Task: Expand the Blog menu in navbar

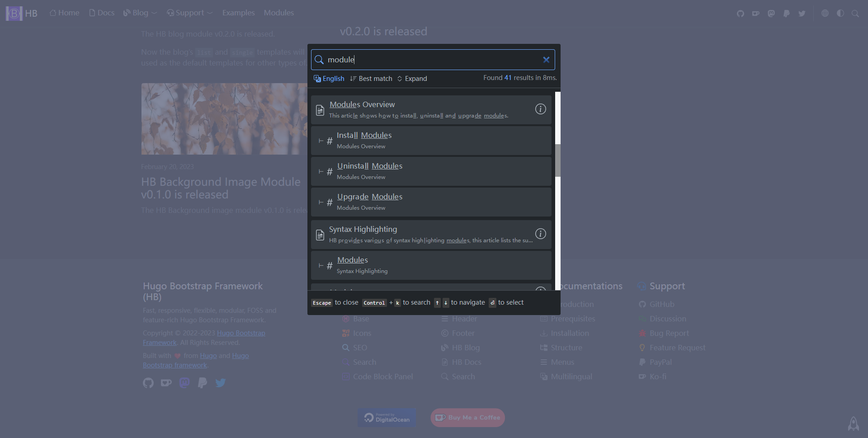Action: pyautogui.click(x=140, y=13)
